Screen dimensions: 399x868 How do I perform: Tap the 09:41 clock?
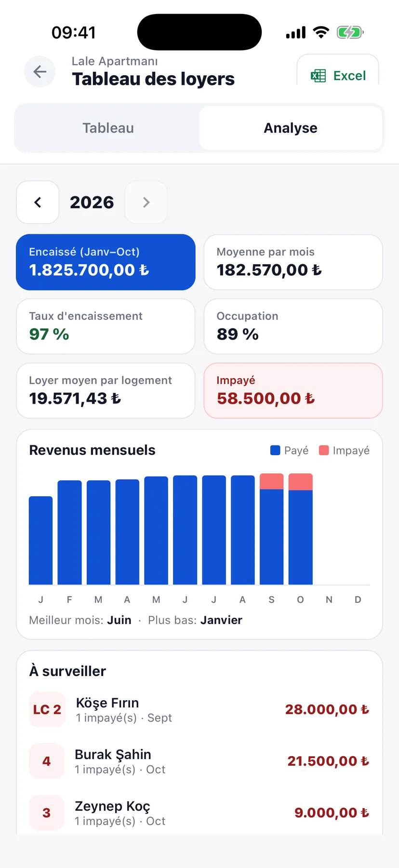pyautogui.click(x=74, y=32)
